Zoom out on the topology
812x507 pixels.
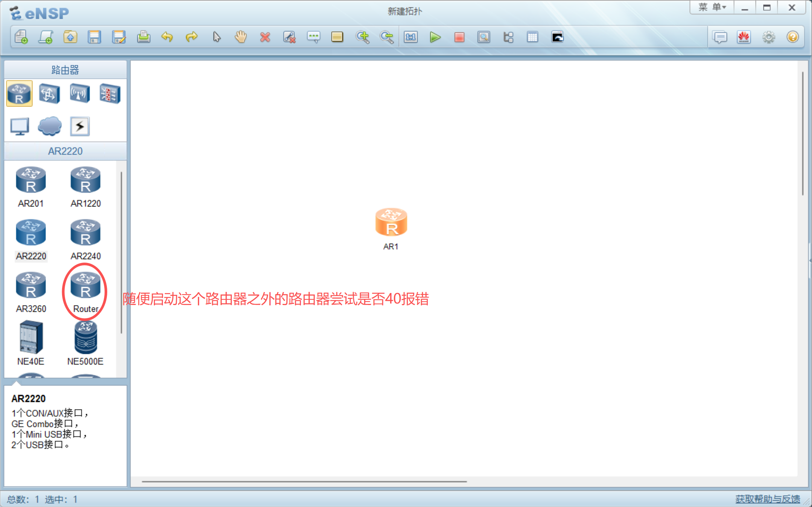[386, 37]
